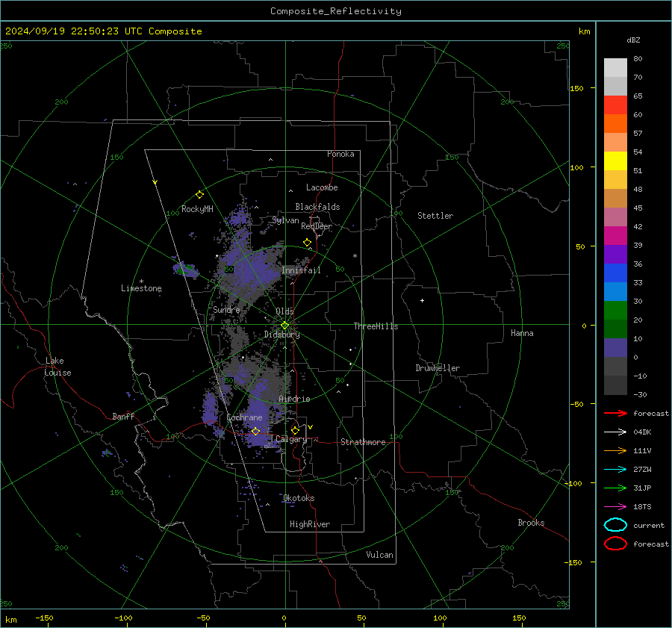
Task: Click the Cochrane map label
Action: (244, 417)
